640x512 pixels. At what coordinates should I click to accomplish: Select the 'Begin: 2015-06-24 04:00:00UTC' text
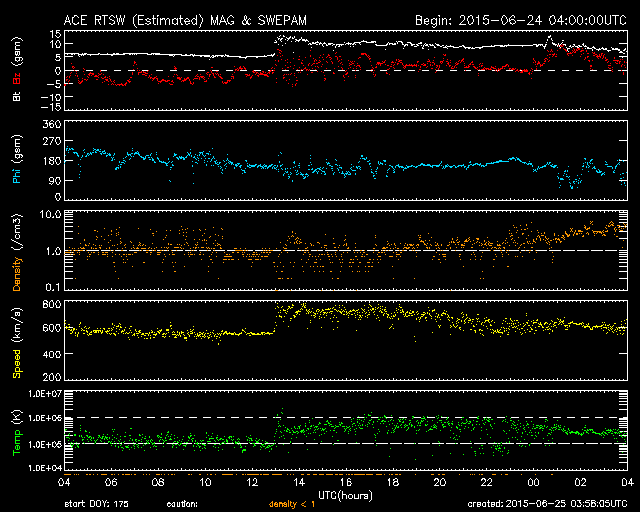click(x=521, y=20)
